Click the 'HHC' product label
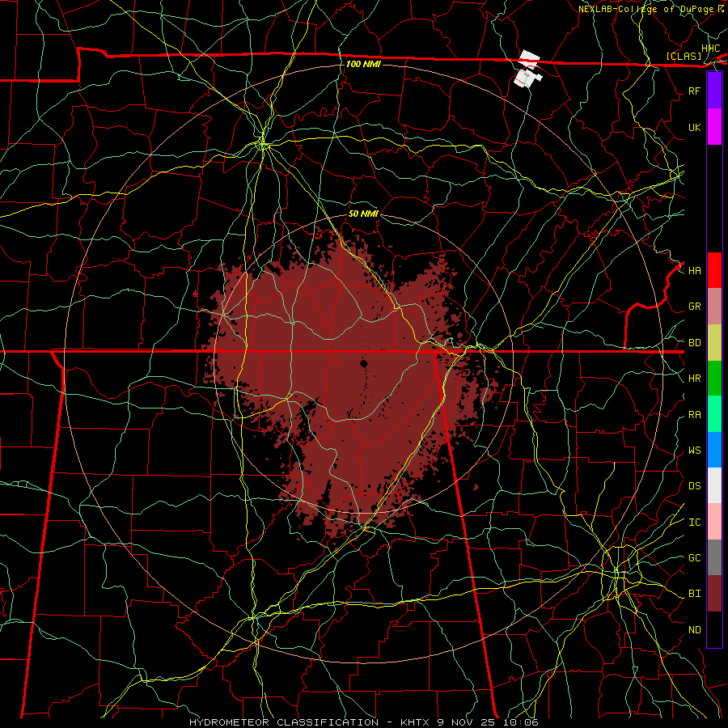 (711, 49)
